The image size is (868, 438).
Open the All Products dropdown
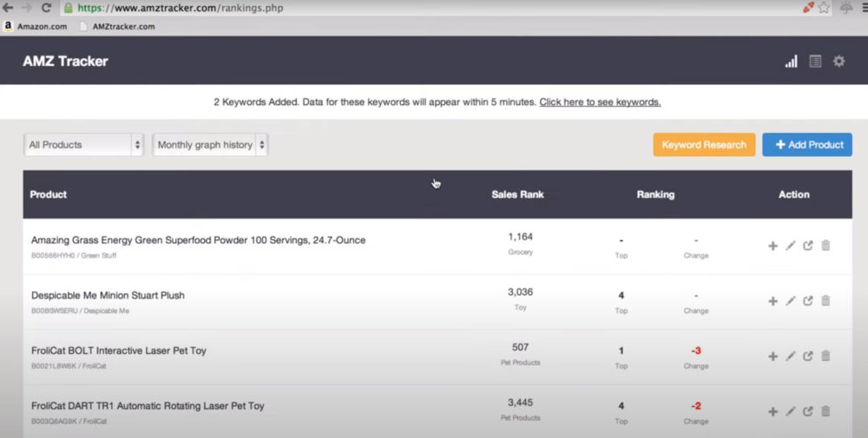(83, 145)
